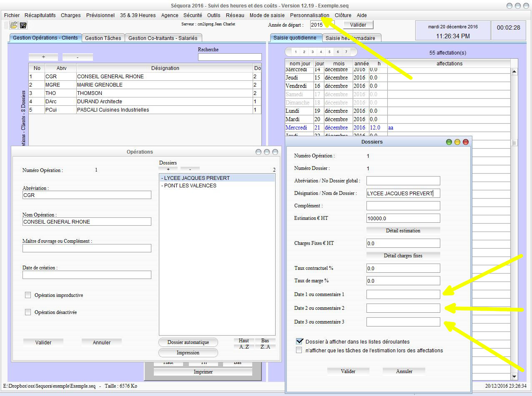The image size is (532, 396).
Task: Click inside the Recherche search field
Action: pos(230,57)
